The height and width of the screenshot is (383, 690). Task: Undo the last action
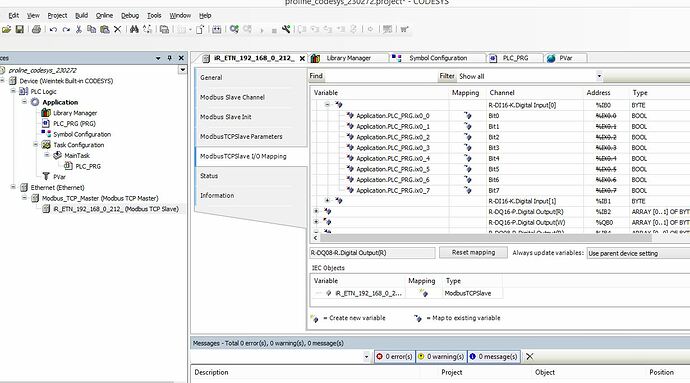point(53,29)
